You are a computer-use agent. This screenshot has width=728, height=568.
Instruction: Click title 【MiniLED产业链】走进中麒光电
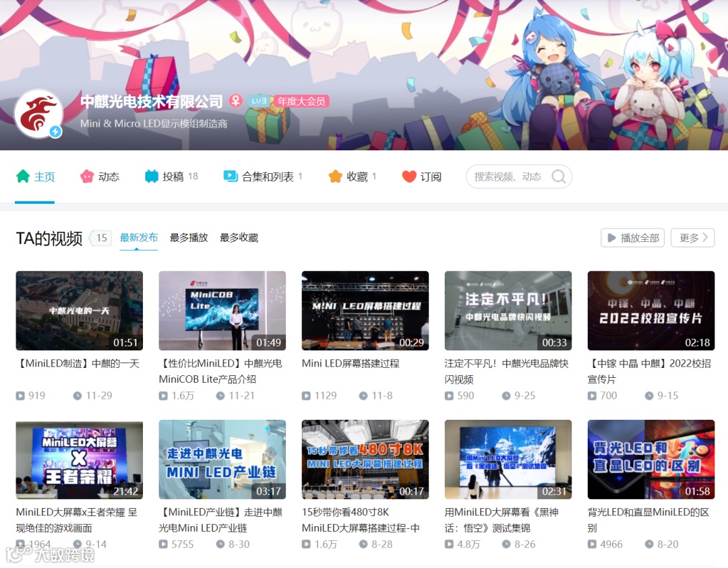click(221, 519)
